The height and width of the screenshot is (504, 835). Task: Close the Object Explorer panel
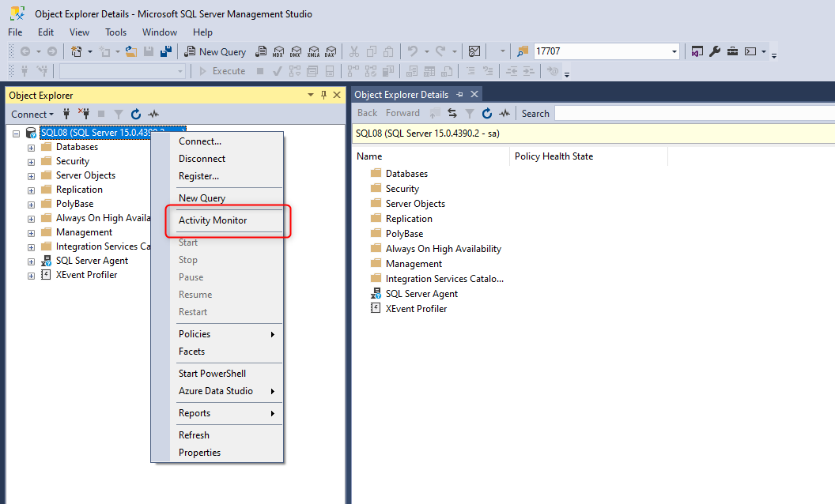tap(337, 95)
